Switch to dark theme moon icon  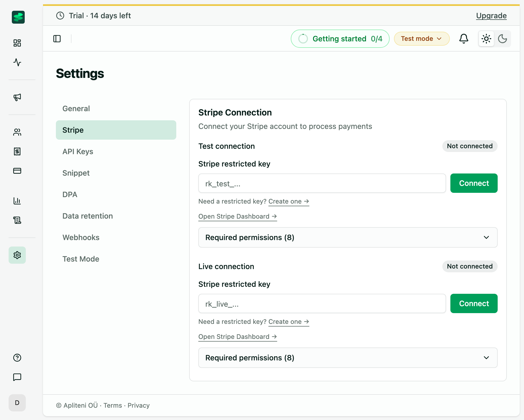click(x=503, y=39)
